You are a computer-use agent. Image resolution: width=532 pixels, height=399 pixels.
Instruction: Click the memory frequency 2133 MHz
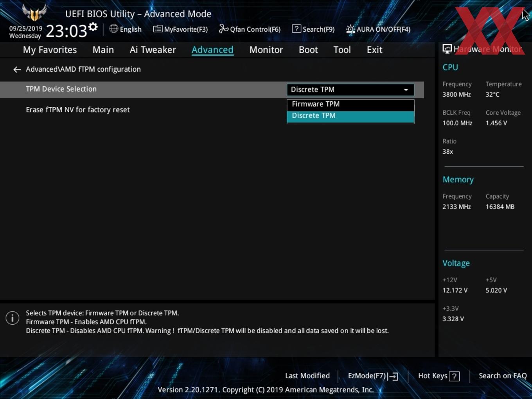click(x=457, y=207)
